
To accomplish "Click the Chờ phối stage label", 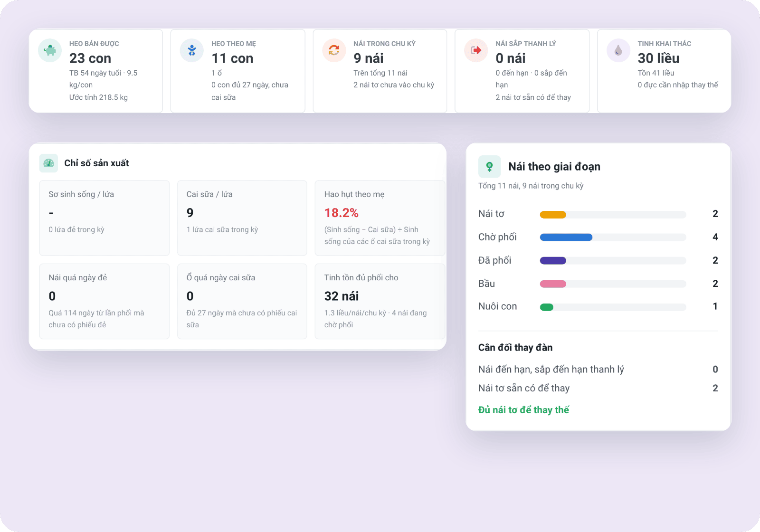I will [497, 237].
